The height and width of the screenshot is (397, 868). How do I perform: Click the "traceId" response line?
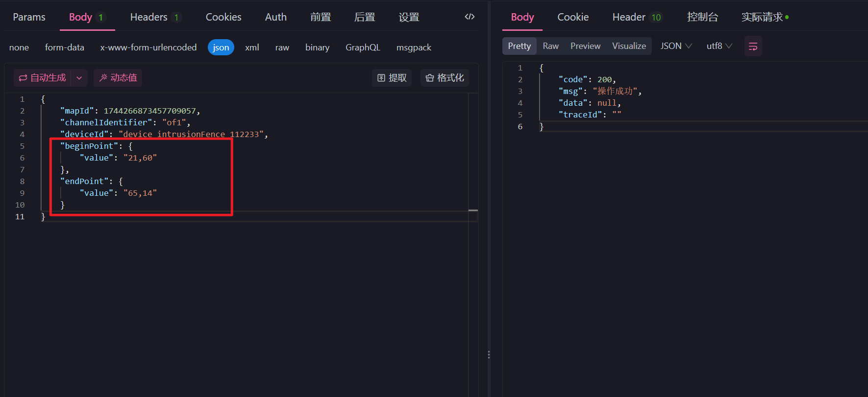click(590, 115)
